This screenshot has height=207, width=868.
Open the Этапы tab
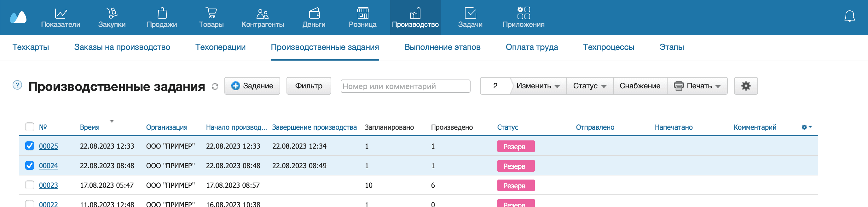click(x=672, y=47)
